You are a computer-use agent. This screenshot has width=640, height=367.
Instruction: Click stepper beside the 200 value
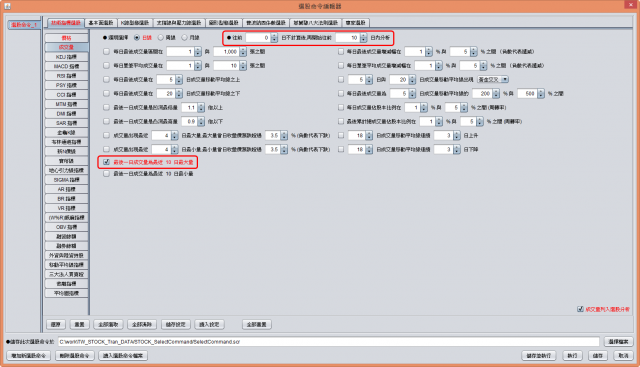[496, 93]
